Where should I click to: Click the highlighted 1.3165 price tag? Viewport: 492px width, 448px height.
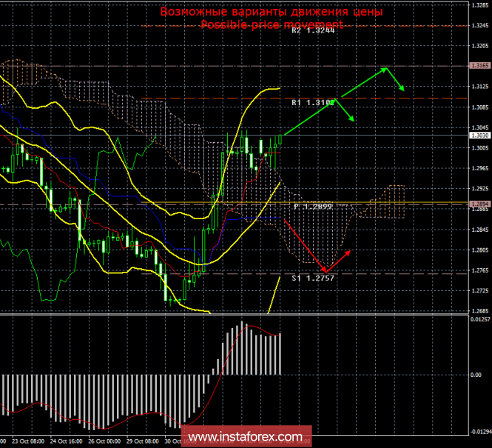click(480, 66)
